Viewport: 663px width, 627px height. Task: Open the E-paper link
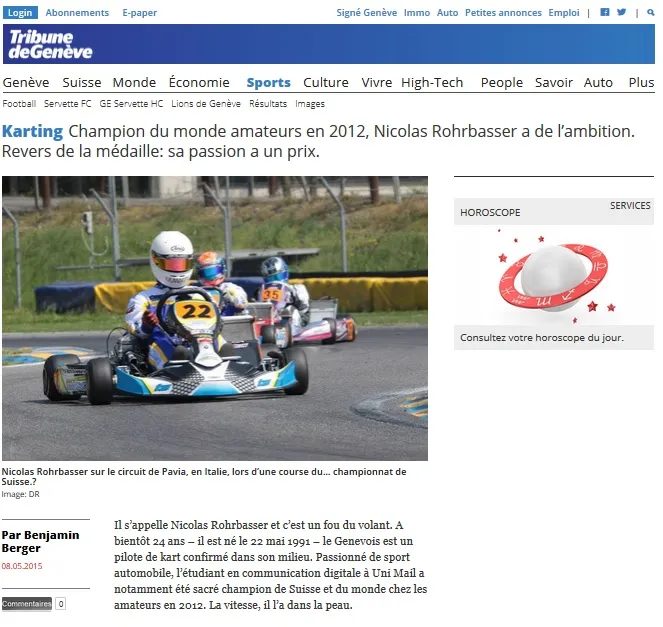pos(140,13)
